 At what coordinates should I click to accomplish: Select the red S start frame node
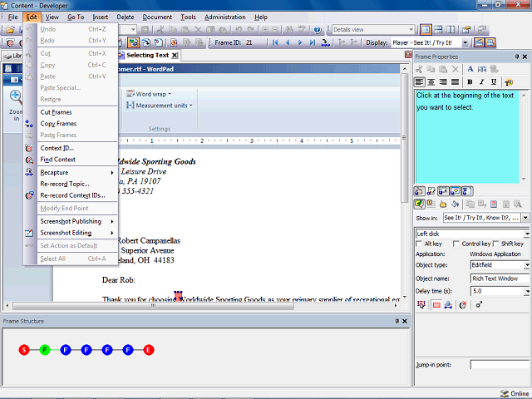[x=24, y=350]
